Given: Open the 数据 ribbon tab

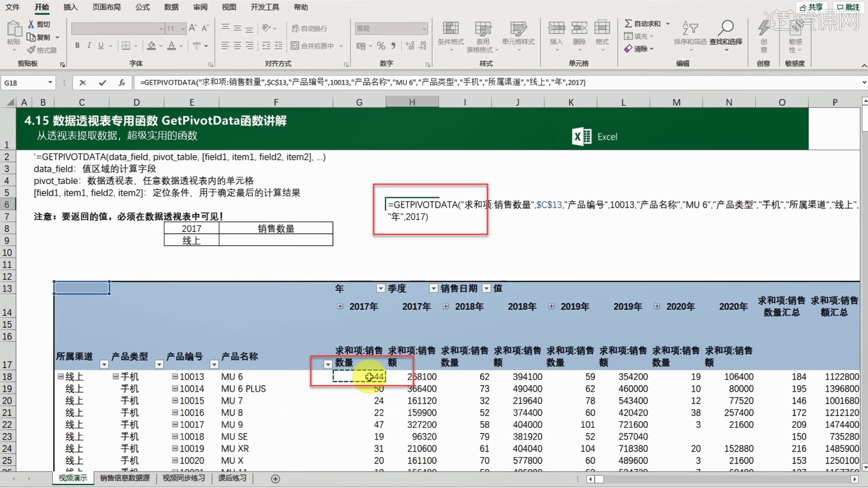Looking at the screenshot, I should coord(171,7).
